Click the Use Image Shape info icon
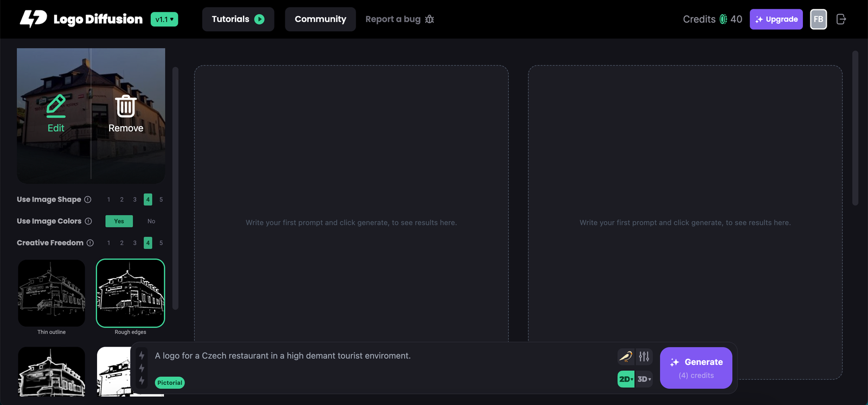Viewport: 868px width, 405px height. 88,200
